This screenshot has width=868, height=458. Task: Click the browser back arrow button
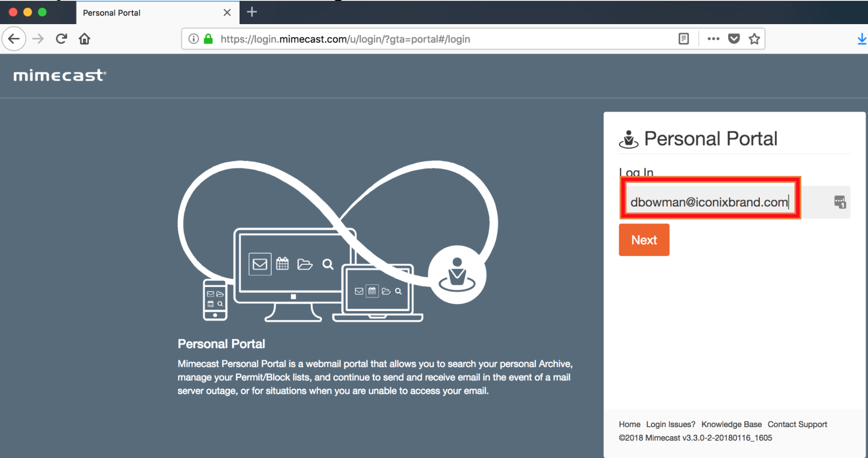[14, 39]
